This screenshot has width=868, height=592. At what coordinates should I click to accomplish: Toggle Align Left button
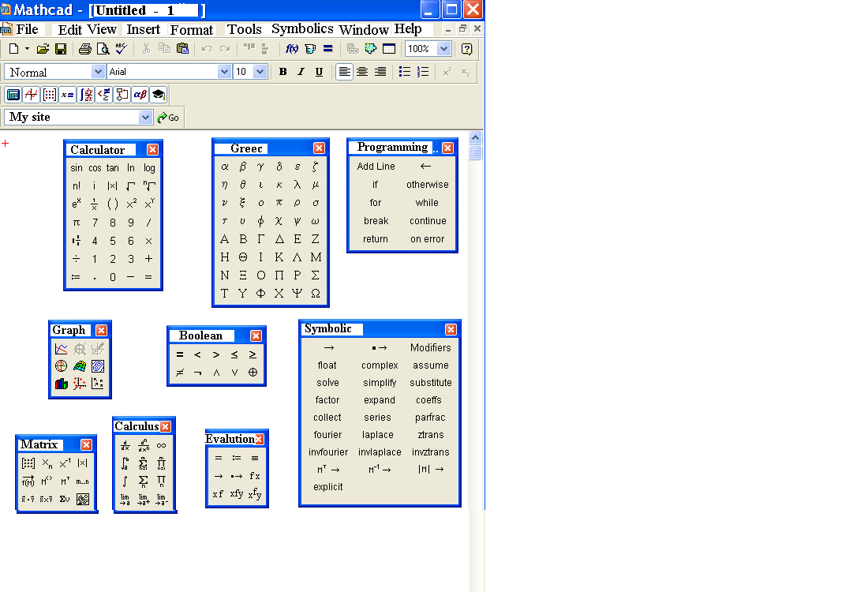(344, 72)
